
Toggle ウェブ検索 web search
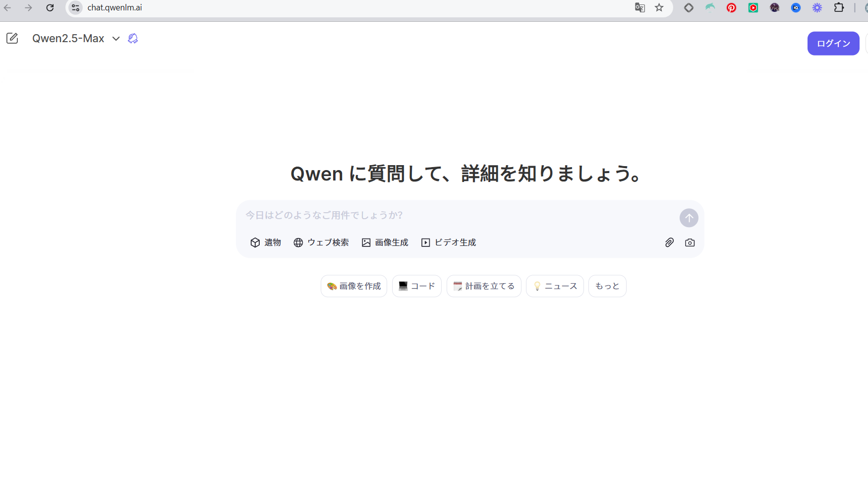click(x=321, y=242)
